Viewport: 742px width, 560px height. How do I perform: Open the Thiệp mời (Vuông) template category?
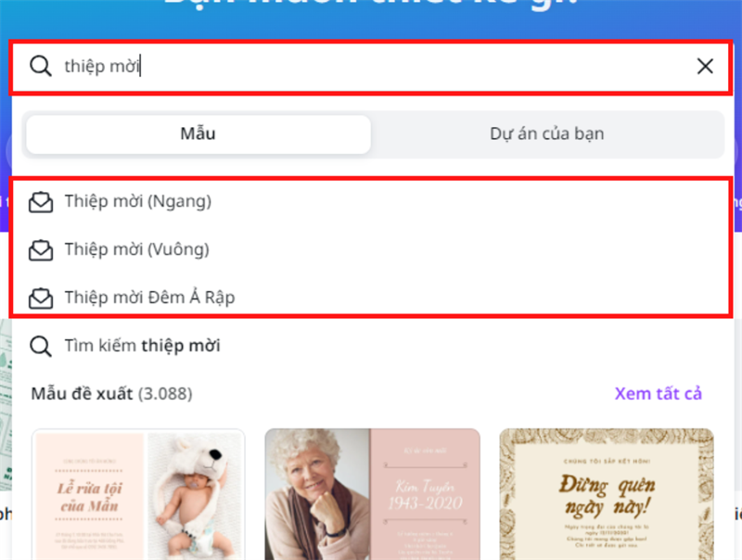tap(137, 248)
